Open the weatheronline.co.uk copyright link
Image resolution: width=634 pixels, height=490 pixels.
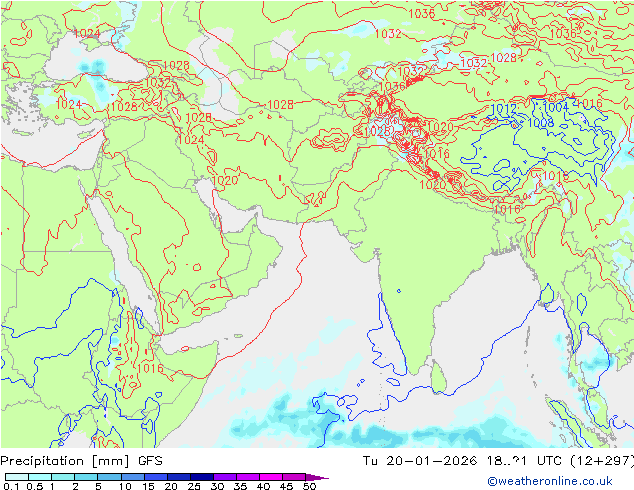click(549, 481)
